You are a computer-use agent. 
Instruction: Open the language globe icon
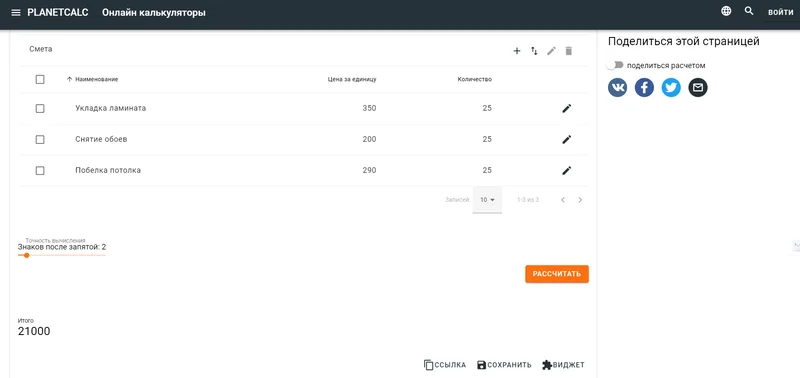click(726, 11)
